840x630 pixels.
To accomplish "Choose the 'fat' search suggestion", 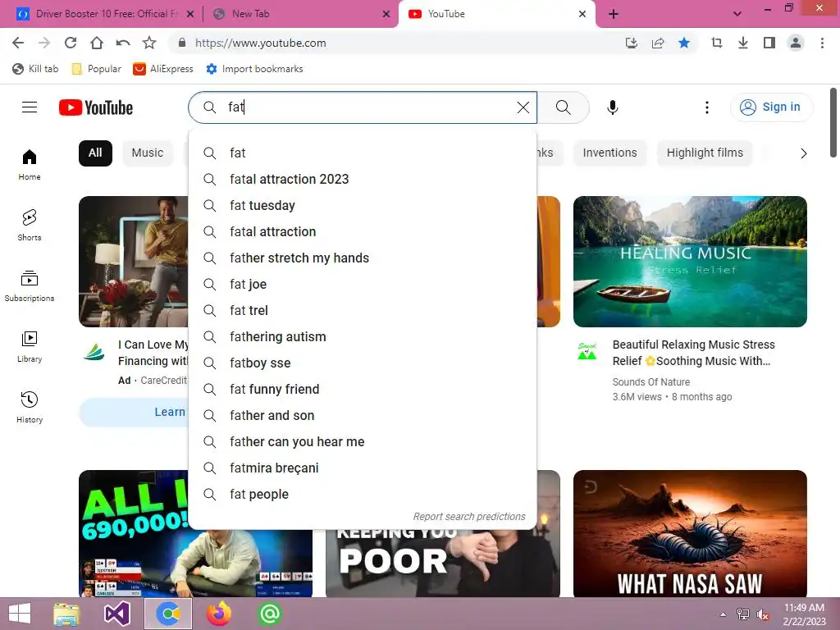I will pos(363,153).
